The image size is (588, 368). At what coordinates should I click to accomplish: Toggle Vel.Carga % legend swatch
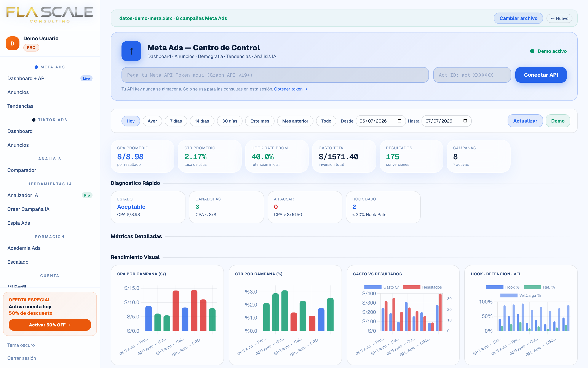[x=509, y=295]
